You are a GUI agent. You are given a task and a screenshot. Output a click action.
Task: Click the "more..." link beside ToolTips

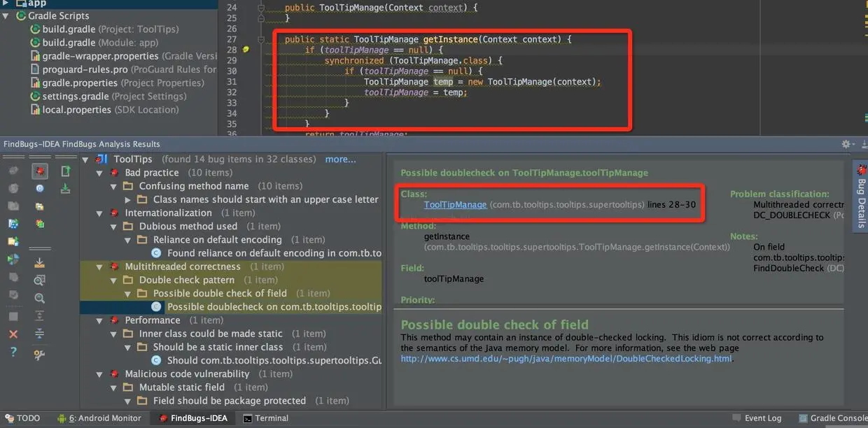point(340,159)
